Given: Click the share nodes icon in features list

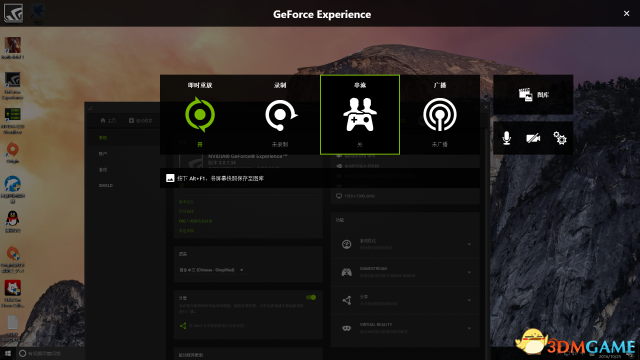Looking at the screenshot, I should coord(347,300).
